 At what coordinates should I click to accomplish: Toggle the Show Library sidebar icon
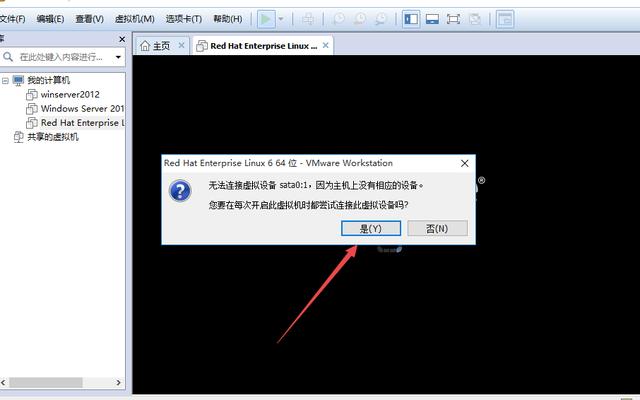coord(411,19)
